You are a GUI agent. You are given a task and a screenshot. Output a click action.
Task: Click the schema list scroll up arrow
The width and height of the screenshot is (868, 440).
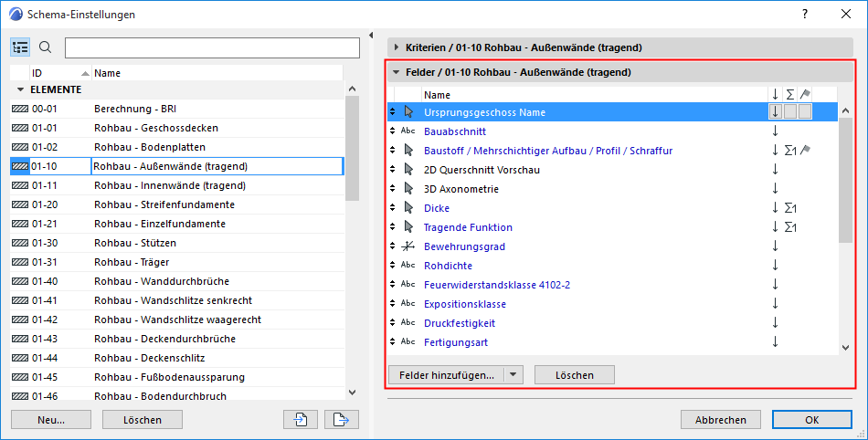click(x=352, y=89)
